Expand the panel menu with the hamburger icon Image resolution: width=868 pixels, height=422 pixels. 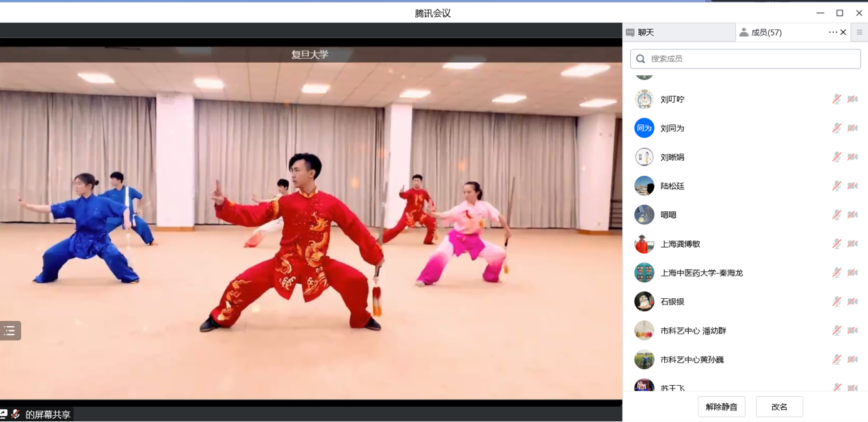tap(859, 32)
